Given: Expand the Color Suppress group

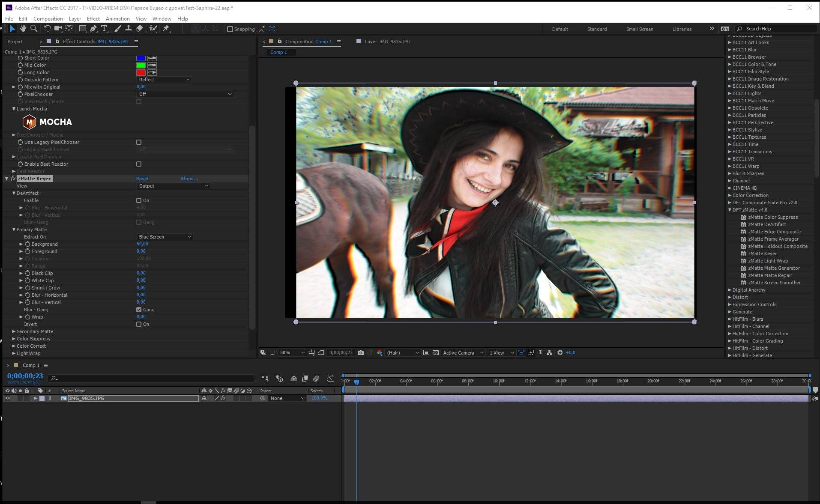Looking at the screenshot, I should 14,339.
